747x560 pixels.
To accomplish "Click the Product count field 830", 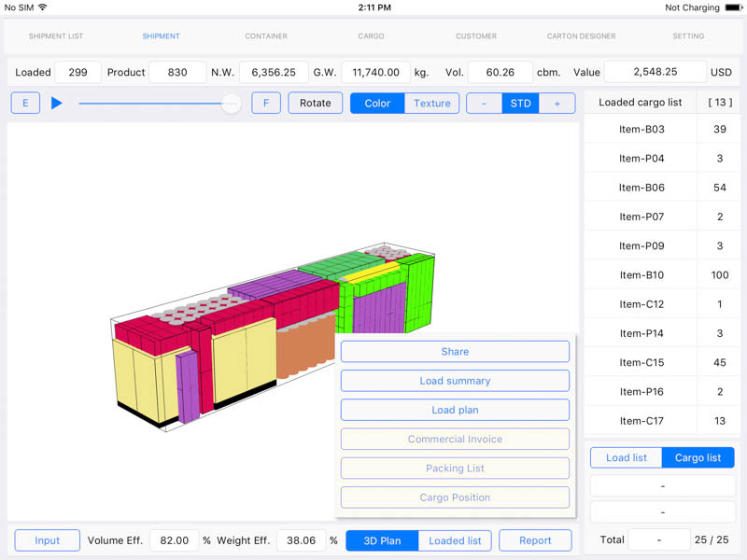I will click(x=177, y=72).
